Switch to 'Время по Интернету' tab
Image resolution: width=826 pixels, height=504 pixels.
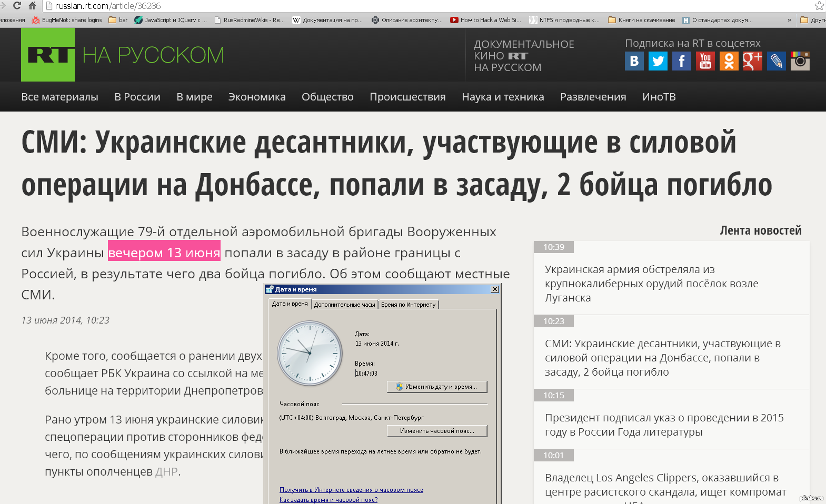point(408,305)
